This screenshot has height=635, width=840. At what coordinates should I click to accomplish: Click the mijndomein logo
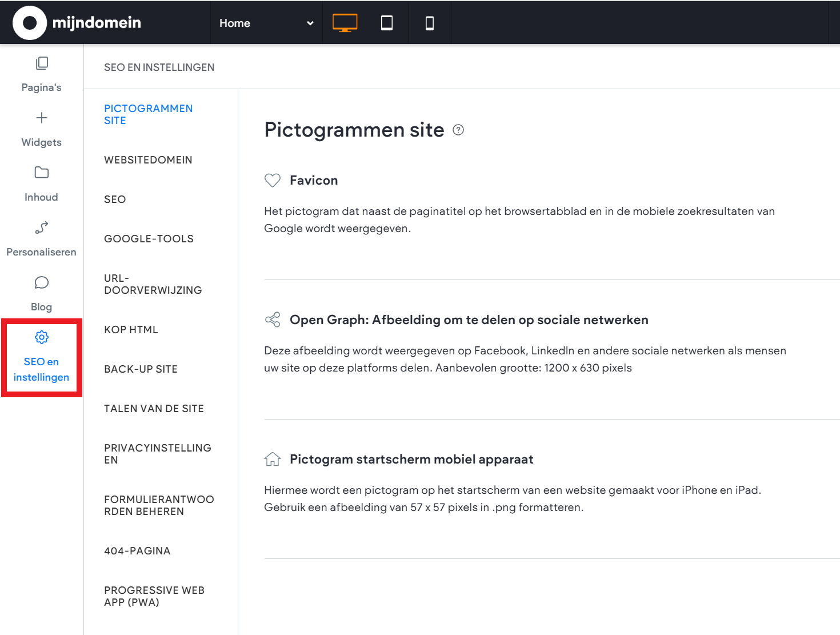(77, 23)
